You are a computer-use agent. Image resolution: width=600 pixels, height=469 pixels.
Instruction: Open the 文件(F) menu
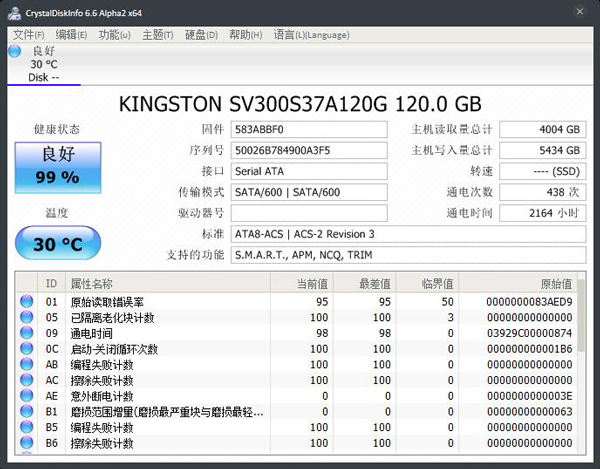click(x=29, y=35)
